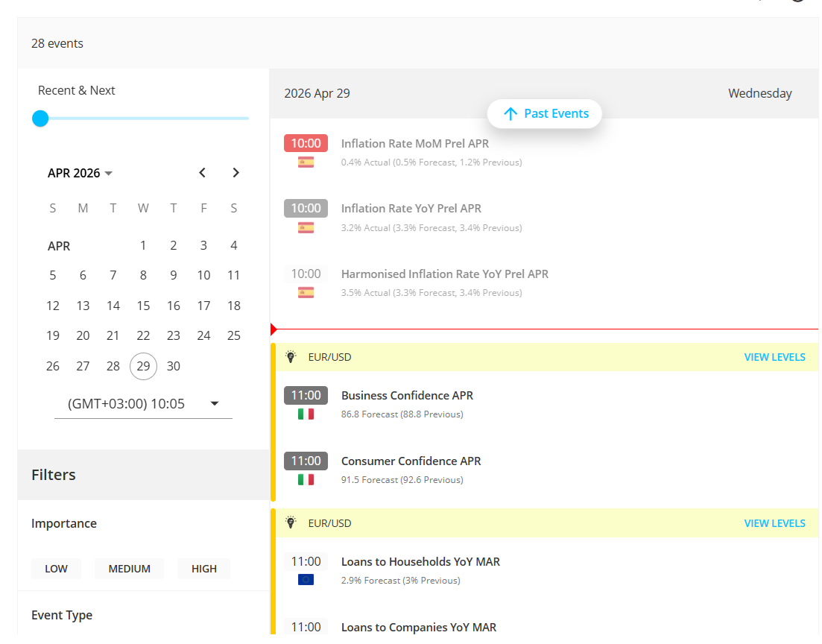Open Harmonised Inflation Rate YoY Prel APR
Screen dimensions: 822x644
pos(445,274)
